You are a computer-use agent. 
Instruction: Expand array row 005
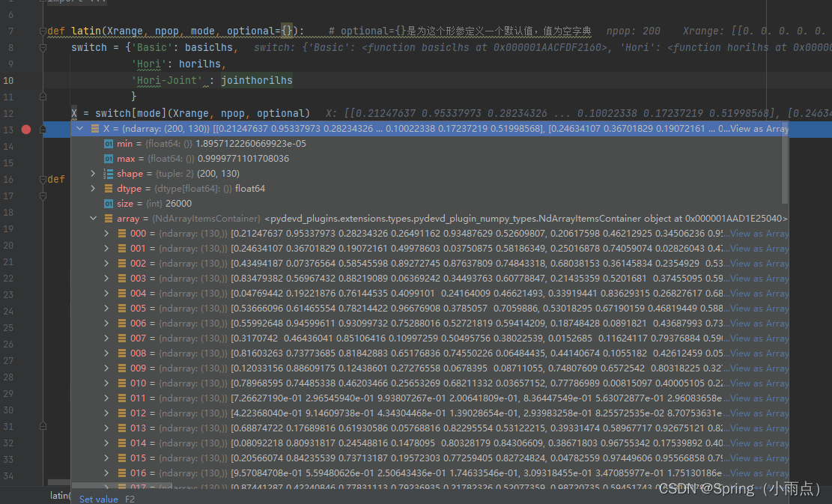pos(106,309)
